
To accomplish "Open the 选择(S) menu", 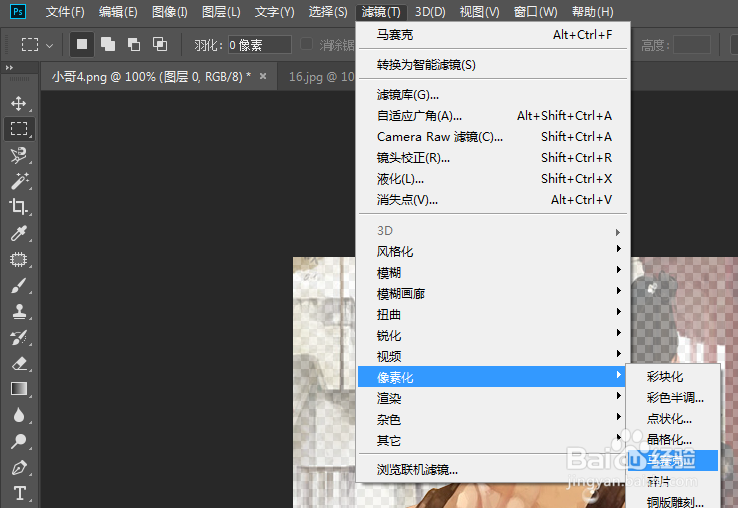I will [328, 12].
